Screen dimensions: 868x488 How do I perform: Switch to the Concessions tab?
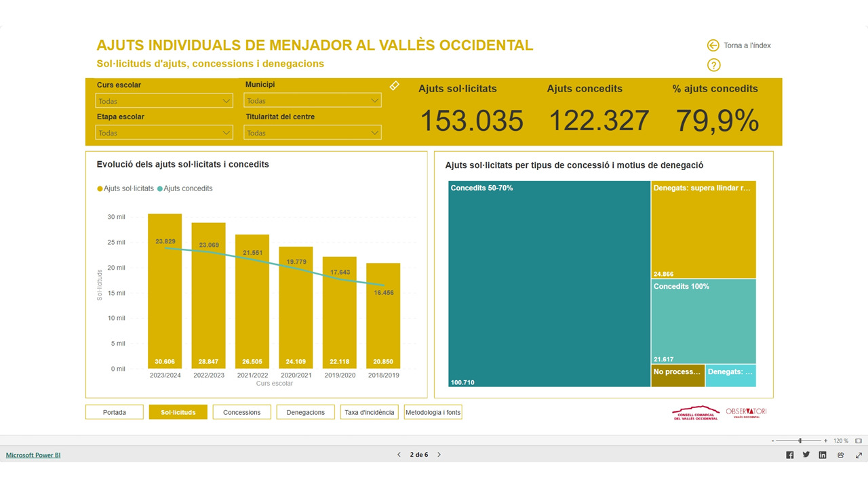241,412
